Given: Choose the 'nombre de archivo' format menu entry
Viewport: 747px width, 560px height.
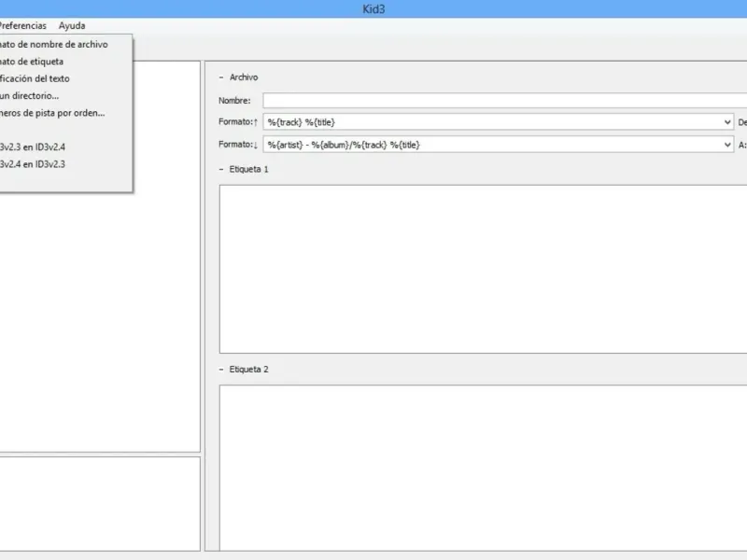Looking at the screenshot, I should point(65,44).
